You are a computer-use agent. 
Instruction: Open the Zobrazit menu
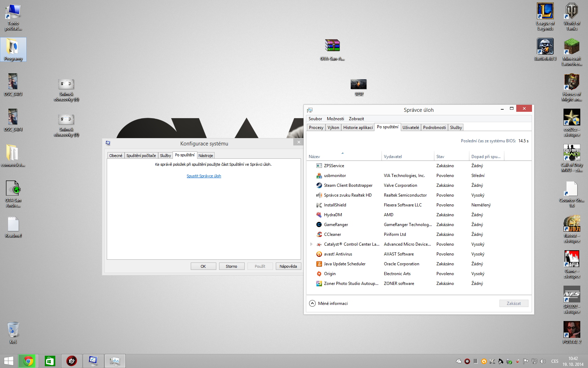pos(356,119)
